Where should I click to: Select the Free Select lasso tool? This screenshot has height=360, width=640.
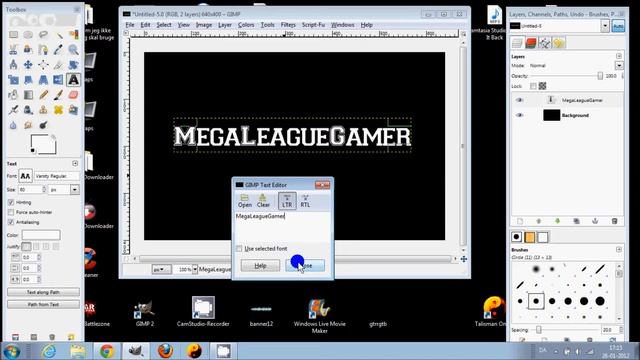pyautogui.click(x=43, y=35)
